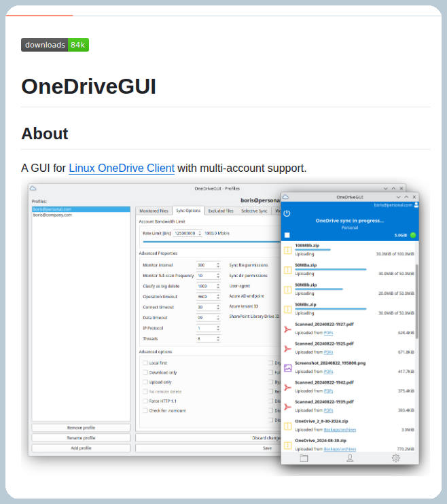Enable the Force HTTP 1.1 checkbox
The width and height of the screenshot is (447, 504).
point(145,401)
